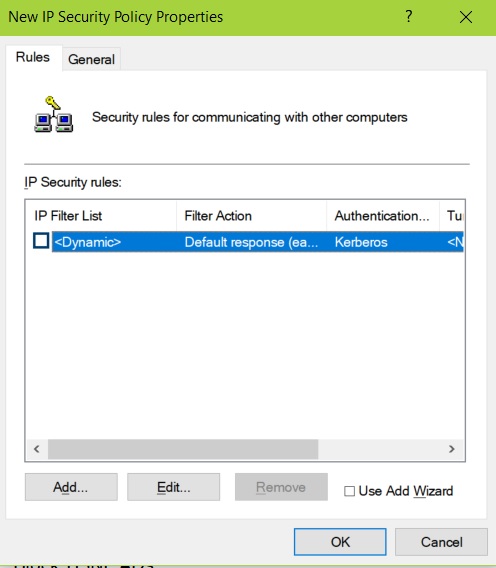Click the horizontal scrollbar thumb
Image resolution: width=496 pixels, height=568 pixels.
[x=183, y=449]
